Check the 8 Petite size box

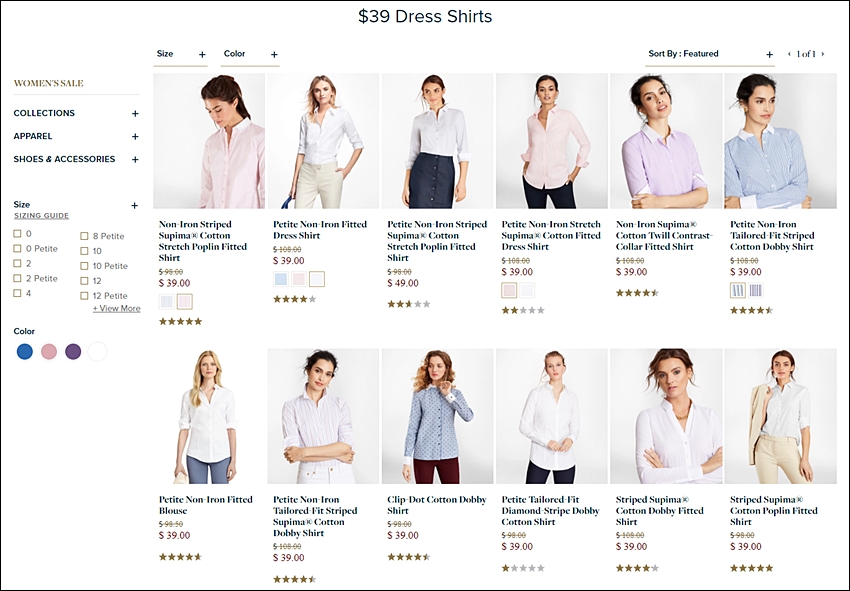(84, 236)
